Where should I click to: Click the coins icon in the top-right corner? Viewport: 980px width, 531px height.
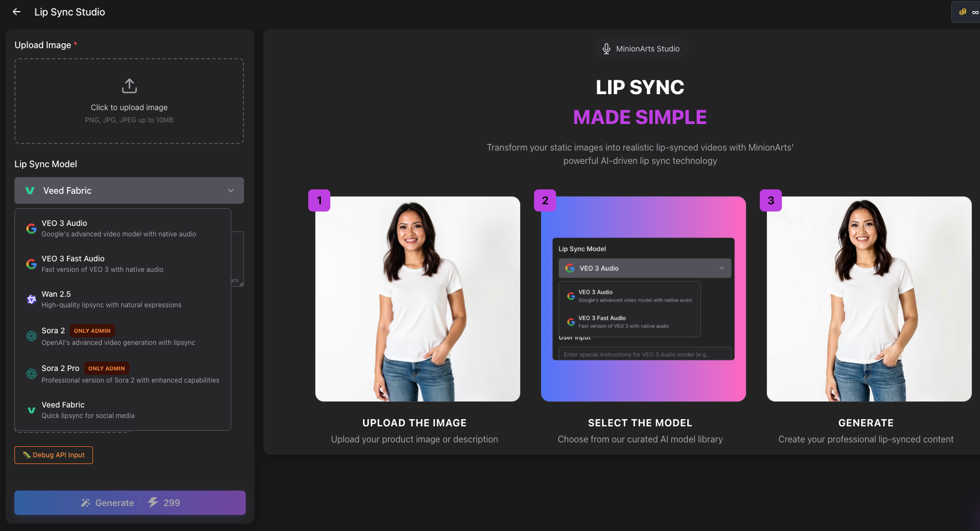963,11
